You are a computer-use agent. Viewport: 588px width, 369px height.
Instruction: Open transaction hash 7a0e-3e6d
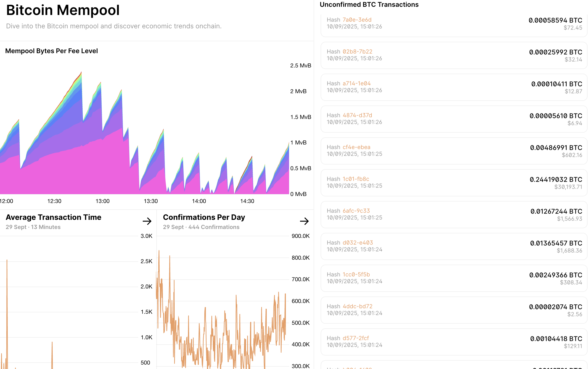357,20
